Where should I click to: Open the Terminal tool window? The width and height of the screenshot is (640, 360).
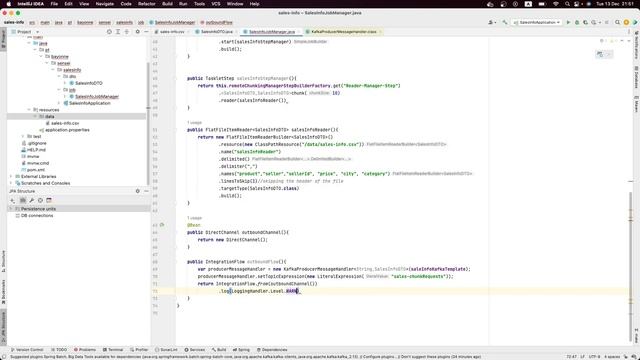113,350
